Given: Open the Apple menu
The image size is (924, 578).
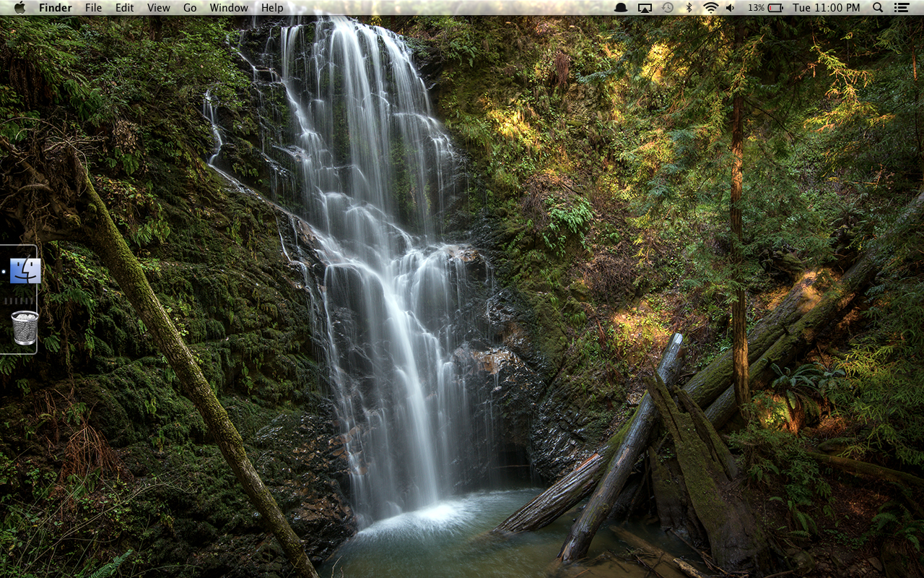Looking at the screenshot, I should pyautogui.click(x=19, y=7).
